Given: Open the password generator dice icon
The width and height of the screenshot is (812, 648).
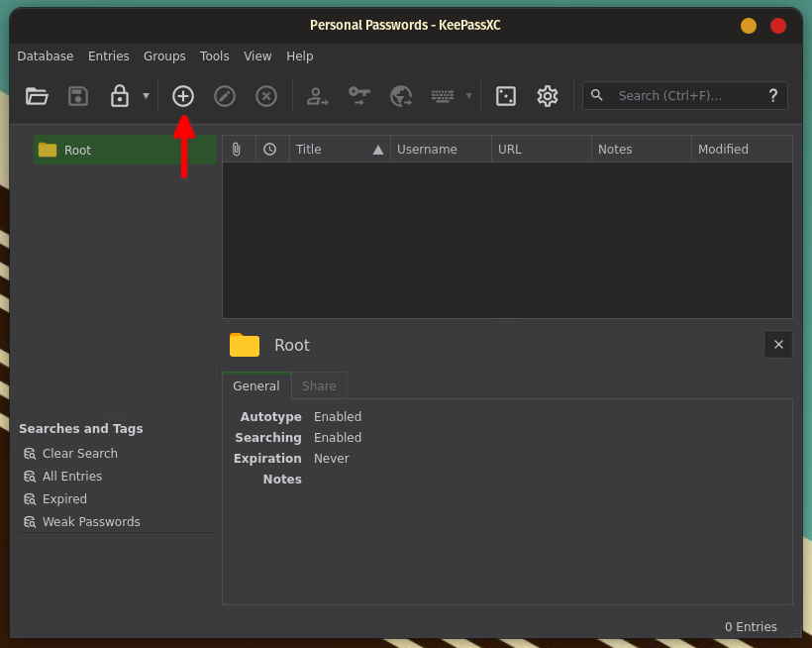Looking at the screenshot, I should click(x=506, y=96).
